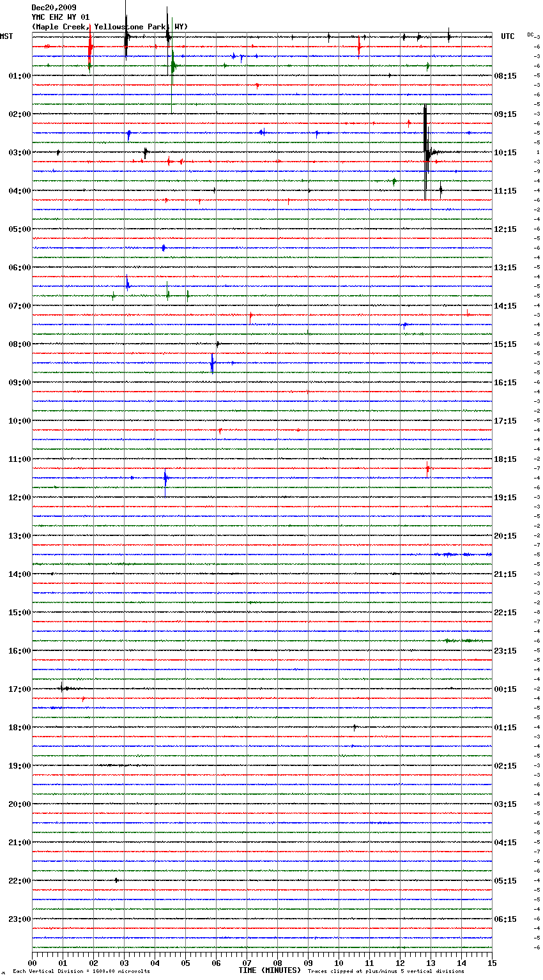
Task: Click the 14:15 UTC time label
Action: pos(505,306)
